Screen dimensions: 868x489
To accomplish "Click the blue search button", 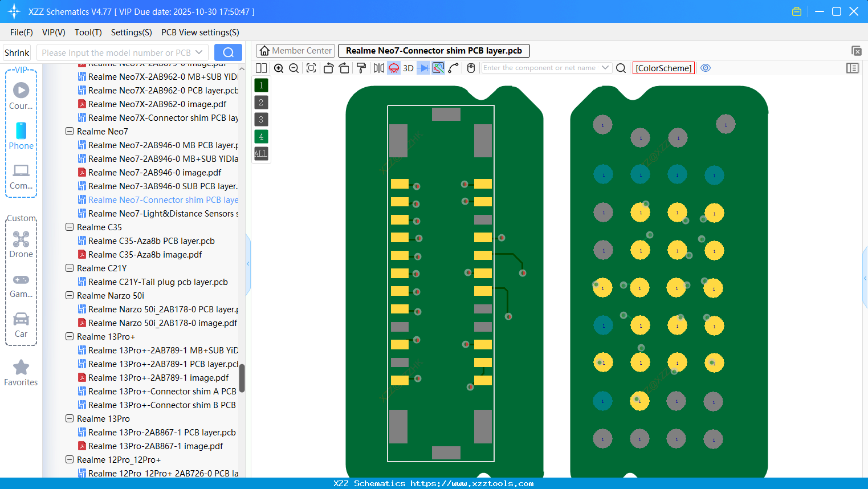I will [228, 52].
